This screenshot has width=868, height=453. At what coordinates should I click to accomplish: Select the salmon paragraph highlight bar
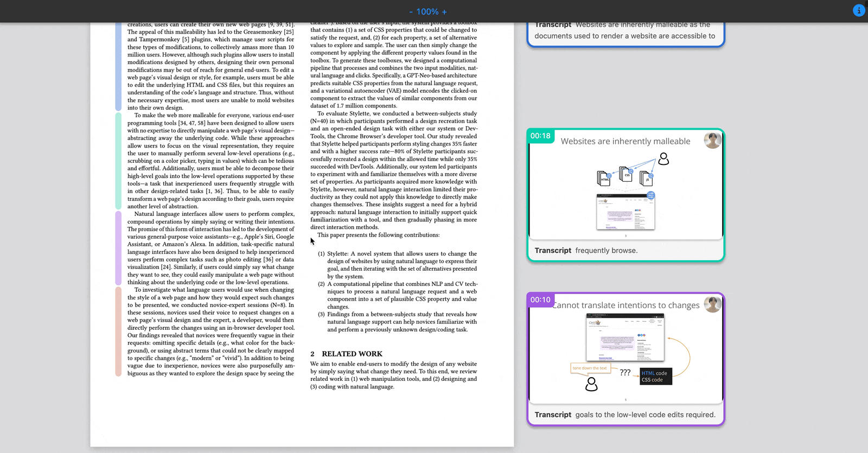(x=118, y=331)
